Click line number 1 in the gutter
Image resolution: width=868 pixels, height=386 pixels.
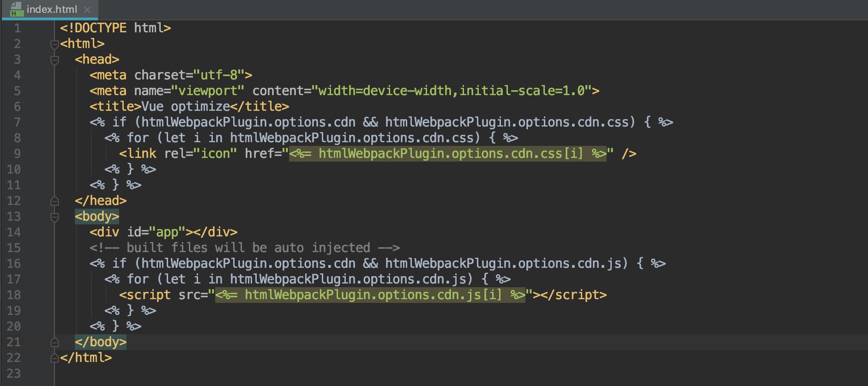17,28
